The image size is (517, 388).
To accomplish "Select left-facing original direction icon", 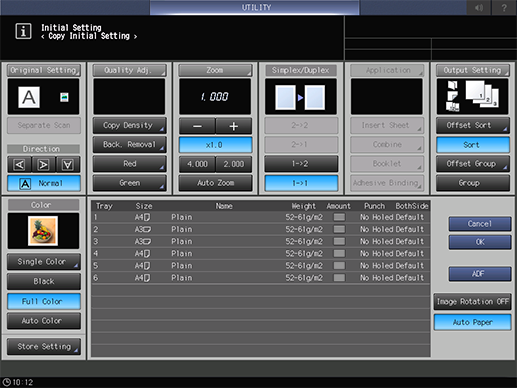I will pos(20,164).
